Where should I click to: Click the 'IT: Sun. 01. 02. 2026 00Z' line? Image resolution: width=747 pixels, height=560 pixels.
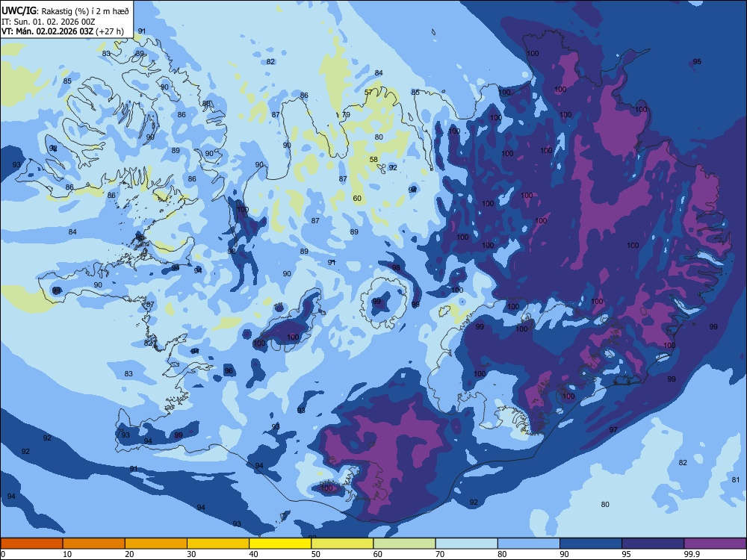tap(49, 22)
